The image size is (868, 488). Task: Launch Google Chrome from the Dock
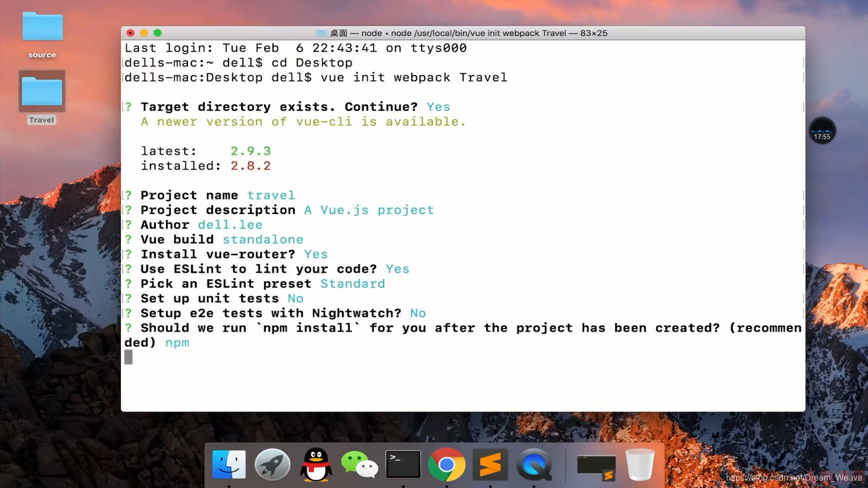(446, 464)
